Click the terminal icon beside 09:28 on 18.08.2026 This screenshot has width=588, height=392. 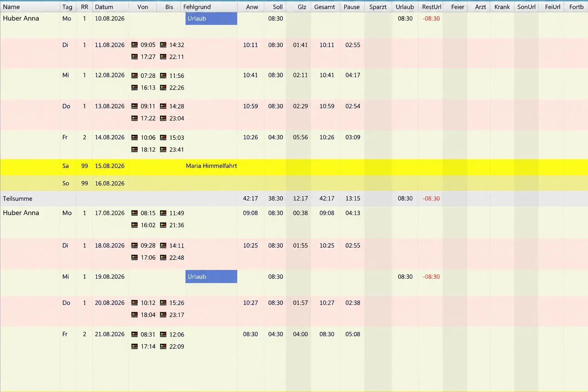coord(134,246)
